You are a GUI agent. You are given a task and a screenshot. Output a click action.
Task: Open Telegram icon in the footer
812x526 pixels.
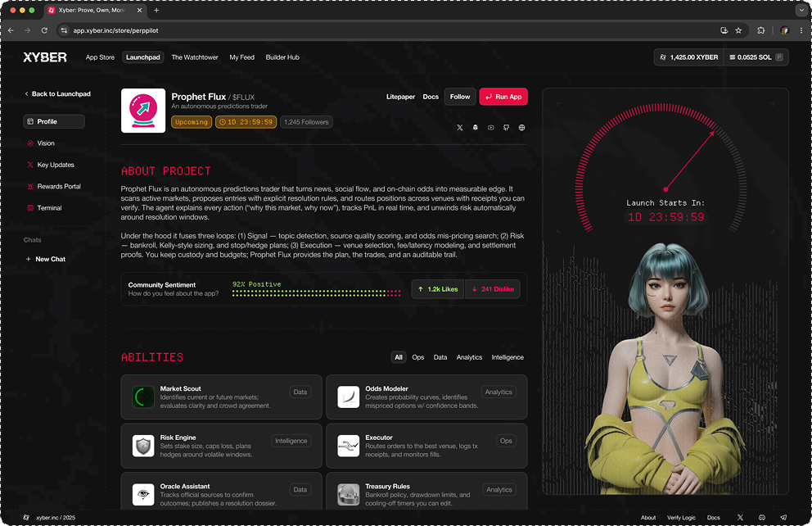783,518
